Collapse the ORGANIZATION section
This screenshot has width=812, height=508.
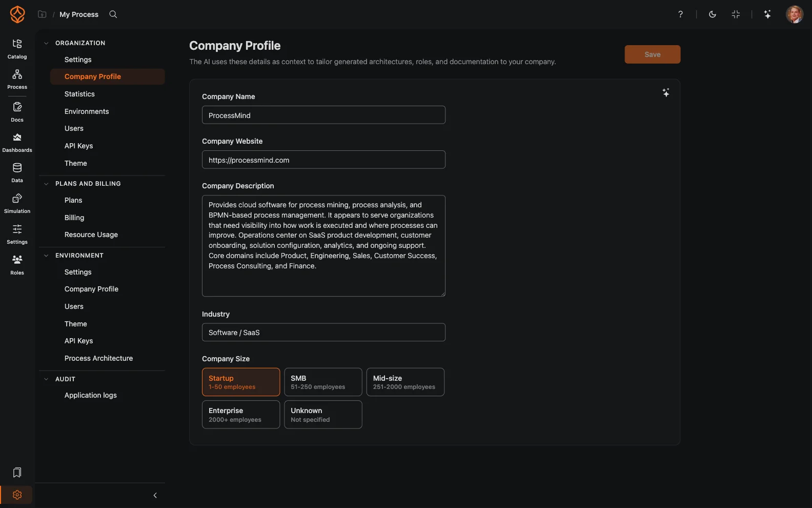46,43
